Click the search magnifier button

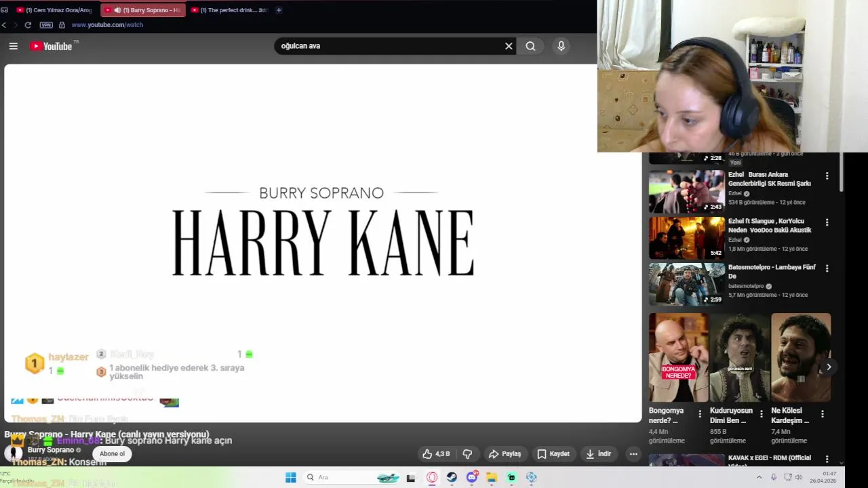[530, 46]
